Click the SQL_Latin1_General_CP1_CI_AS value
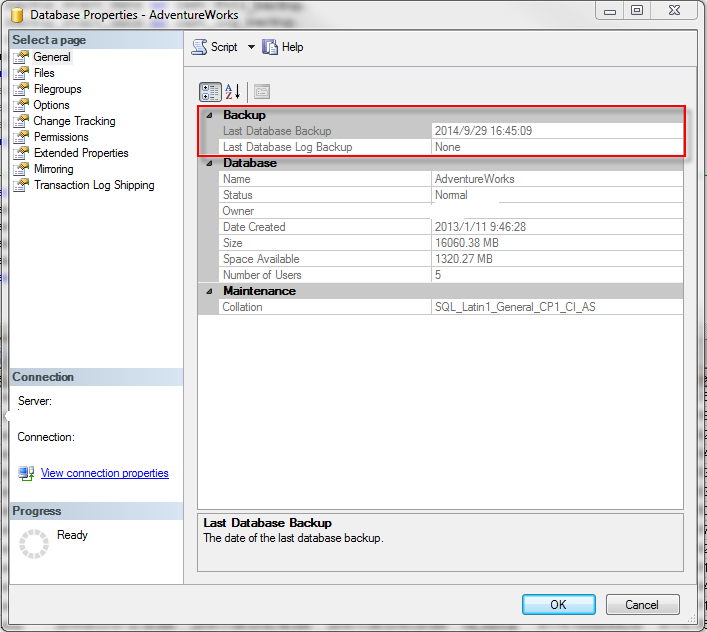Image resolution: width=707 pixels, height=632 pixels. (x=515, y=307)
